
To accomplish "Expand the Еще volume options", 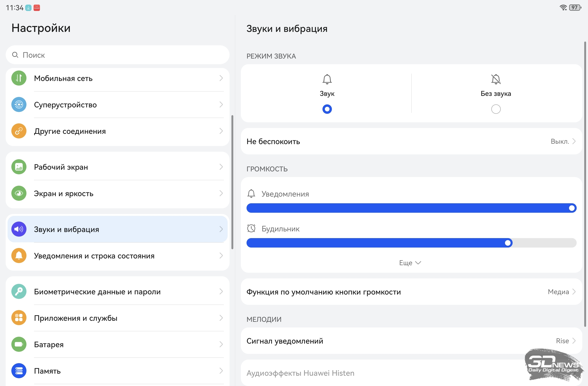I will point(410,263).
